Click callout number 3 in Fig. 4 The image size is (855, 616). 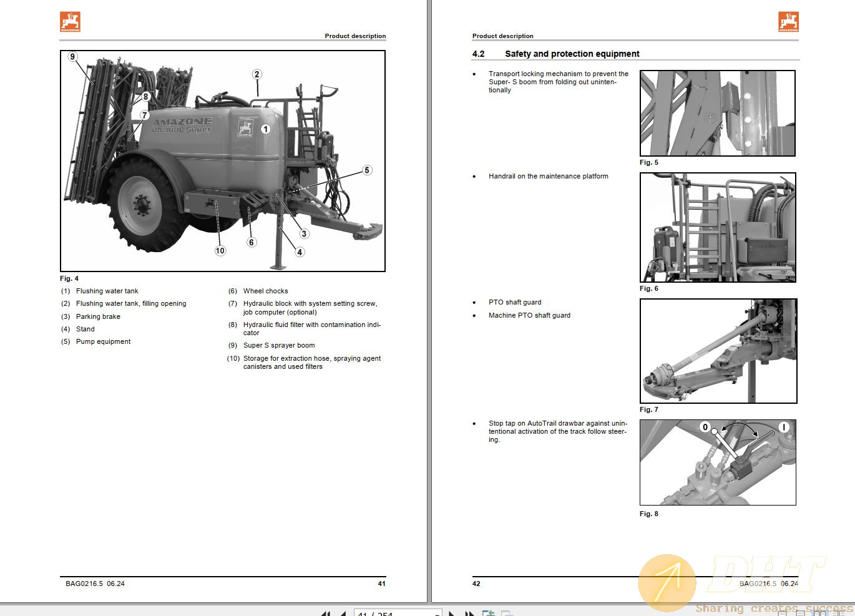[304, 234]
